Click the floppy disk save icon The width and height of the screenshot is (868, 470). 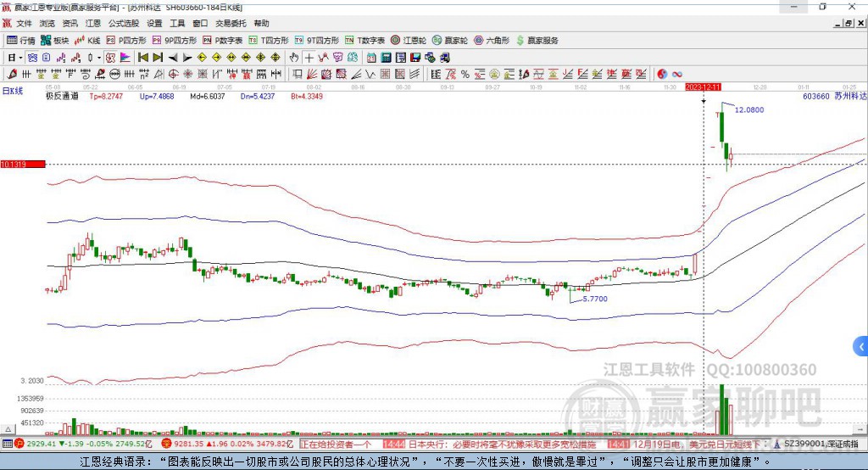415,58
